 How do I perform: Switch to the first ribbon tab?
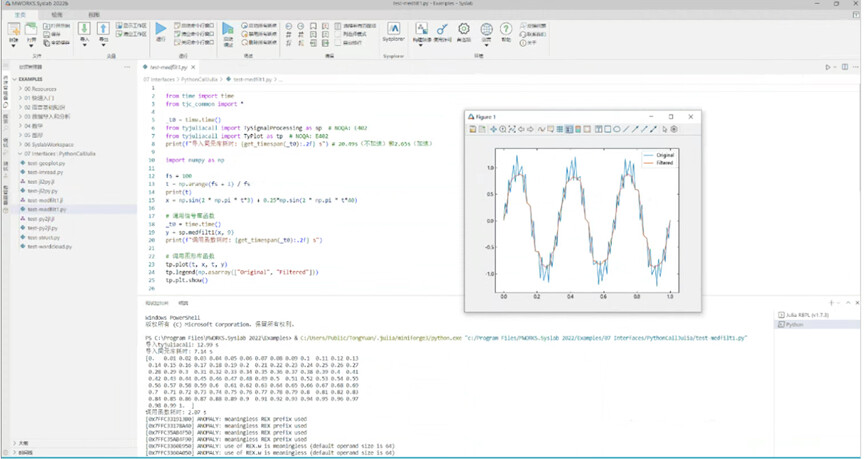tap(20, 14)
